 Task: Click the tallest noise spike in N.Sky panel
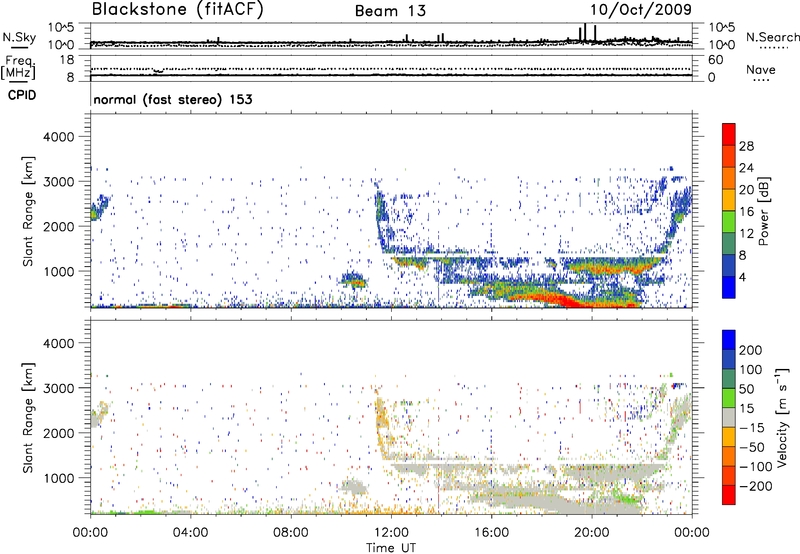(x=585, y=31)
